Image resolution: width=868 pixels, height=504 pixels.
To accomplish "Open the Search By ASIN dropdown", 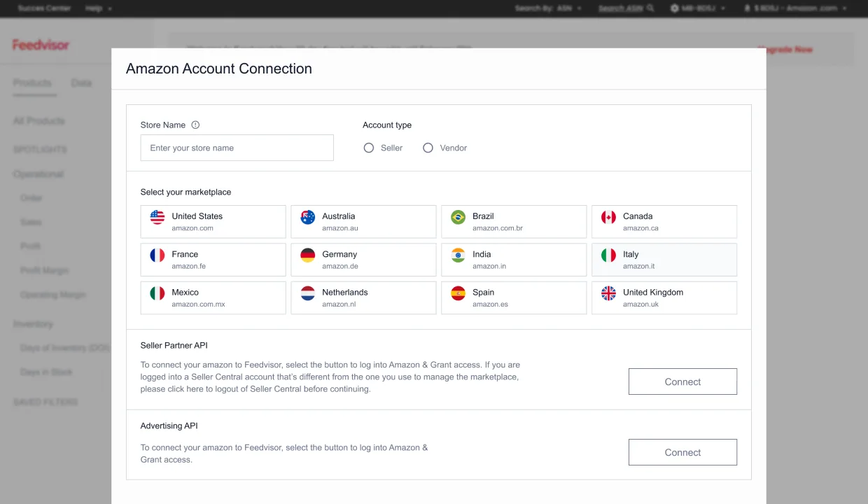I will coord(548,8).
